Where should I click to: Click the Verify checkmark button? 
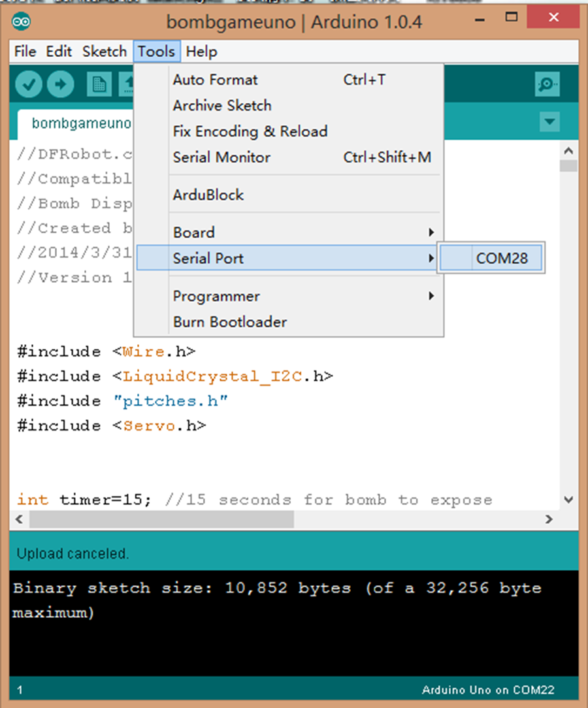[29, 84]
